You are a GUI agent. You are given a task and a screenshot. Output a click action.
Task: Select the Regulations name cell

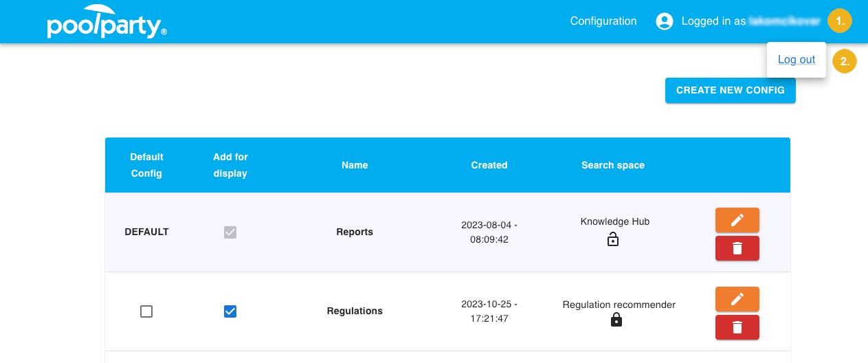(355, 311)
